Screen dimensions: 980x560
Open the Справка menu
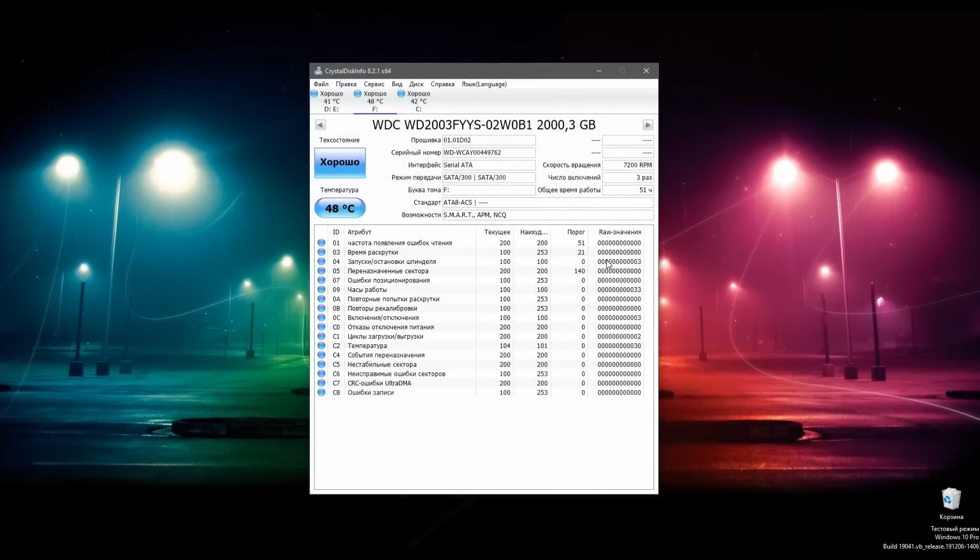(443, 84)
